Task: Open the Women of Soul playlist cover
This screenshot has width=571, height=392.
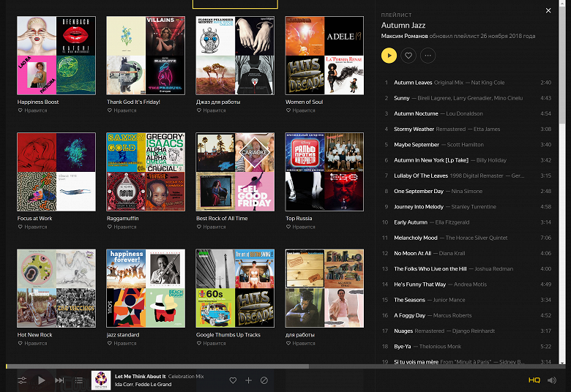Action: [324, 56]
